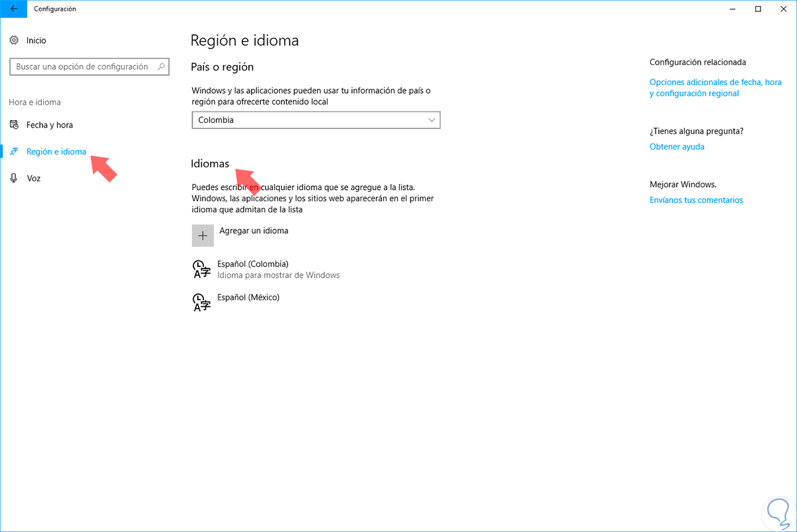Image resolution: width=797 pixels, height=532 pixels.
Task: Click the Voz microphone icon
Action: pos(14,178)
